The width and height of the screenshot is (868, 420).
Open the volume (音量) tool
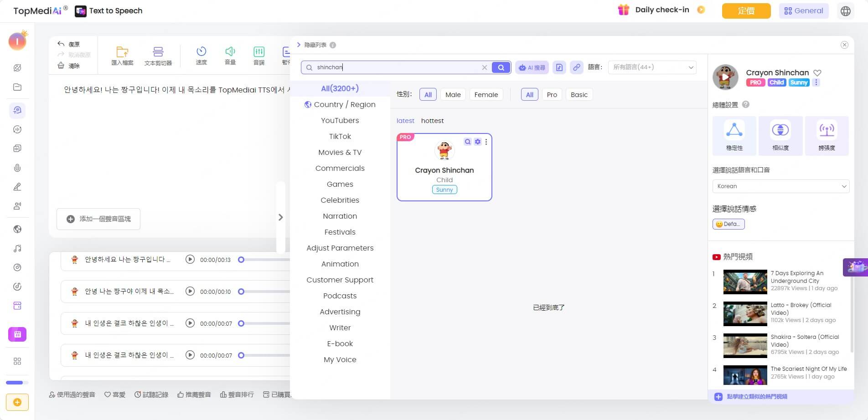230,56
